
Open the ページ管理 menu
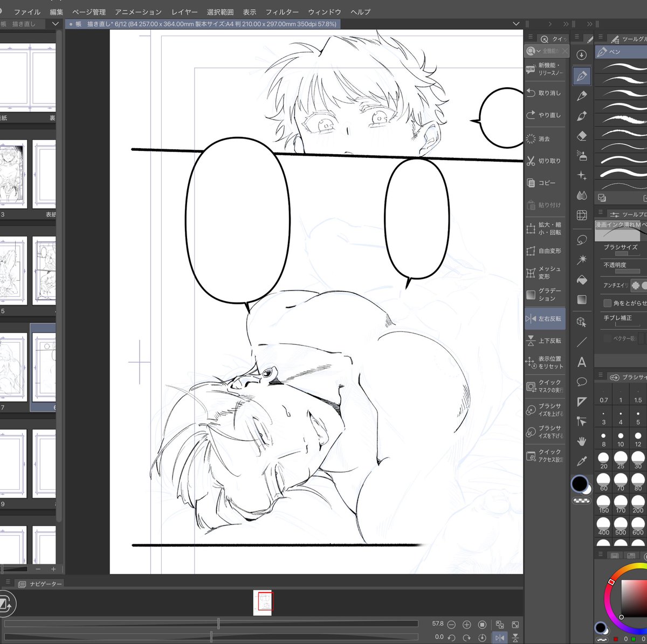[89, 12]
